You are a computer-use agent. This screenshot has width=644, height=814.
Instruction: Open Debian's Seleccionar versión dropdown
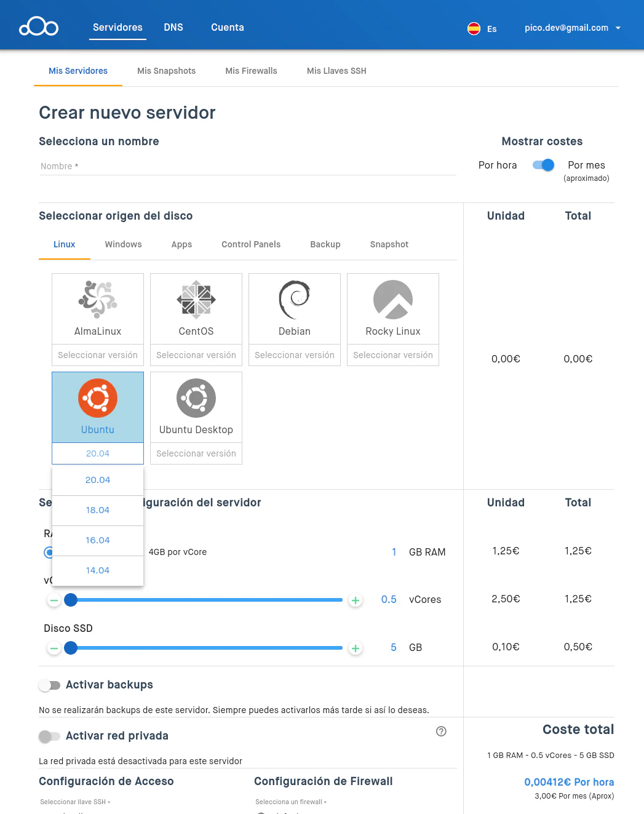295,355
